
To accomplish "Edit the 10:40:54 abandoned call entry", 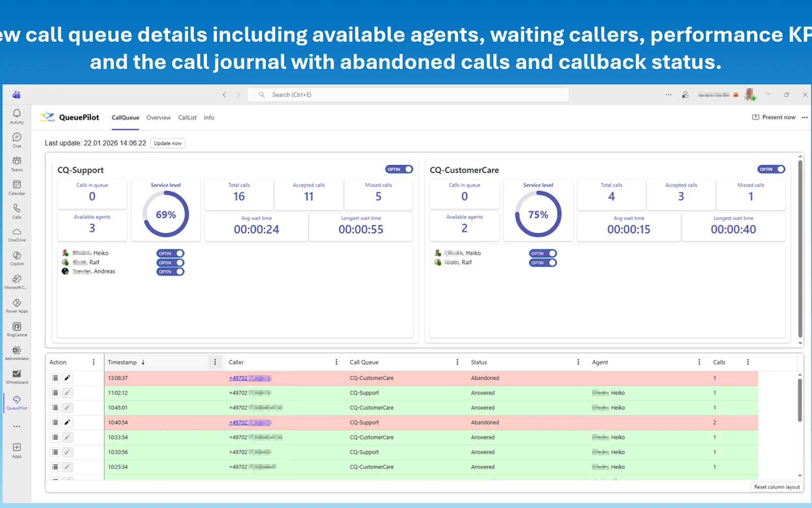I will [67, 422].
